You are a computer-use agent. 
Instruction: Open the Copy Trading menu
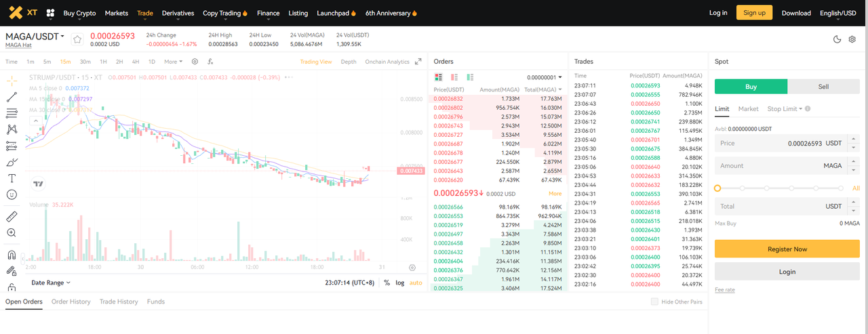coord(225,13)
